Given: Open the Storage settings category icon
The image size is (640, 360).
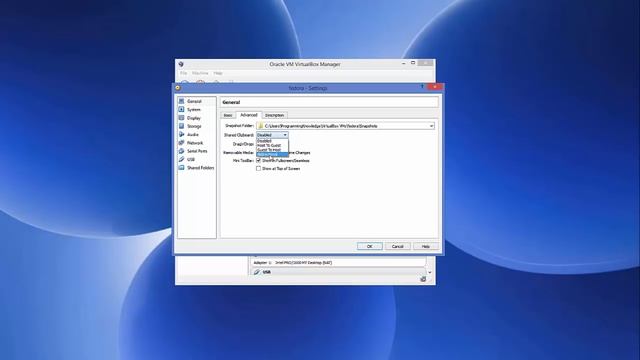Looking at the screenshot, I should [x=182, y=126].
